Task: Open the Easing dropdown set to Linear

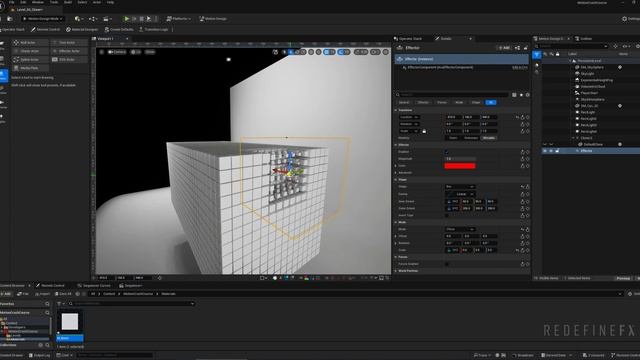Action: point(460,194)
